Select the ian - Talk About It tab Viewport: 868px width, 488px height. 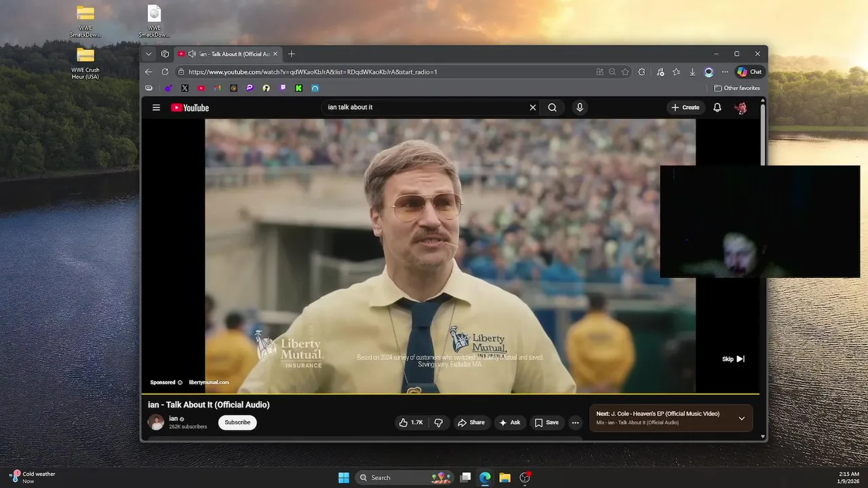tap(228, 54)
